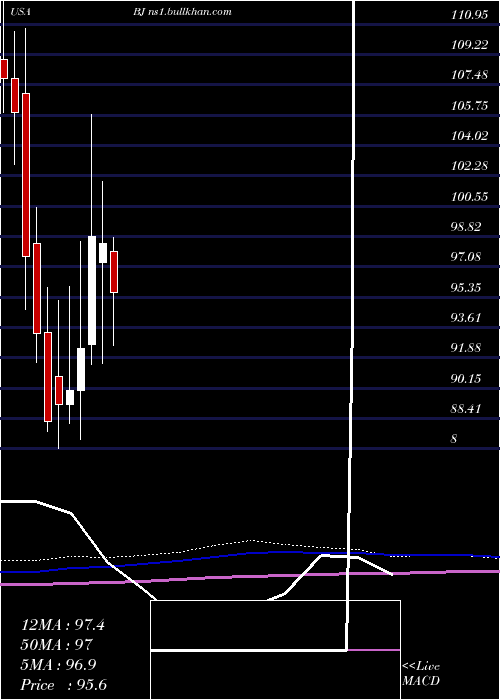Click the 95.35 price axis label
Screen dimensions: 500x700
click(x=466, y=287)
